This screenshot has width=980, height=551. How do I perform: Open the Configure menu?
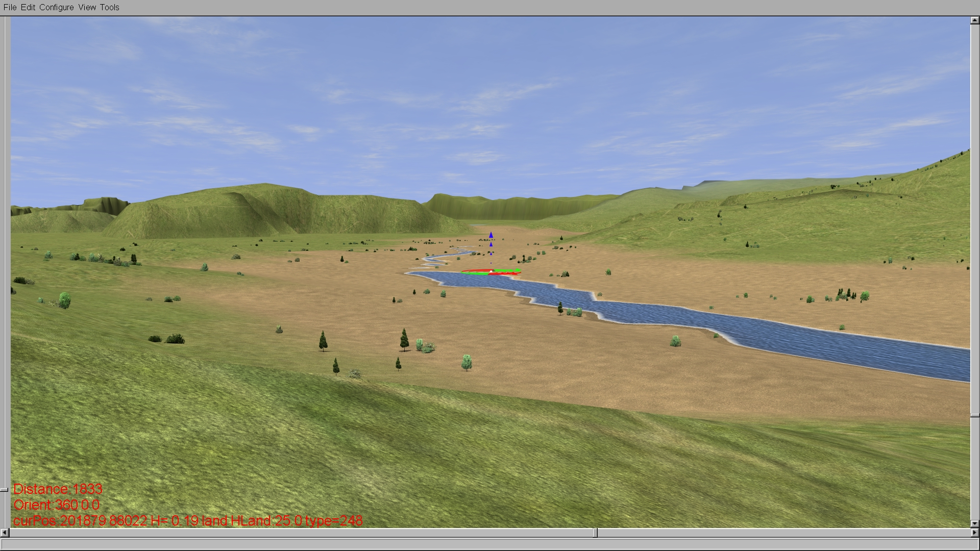56,7
